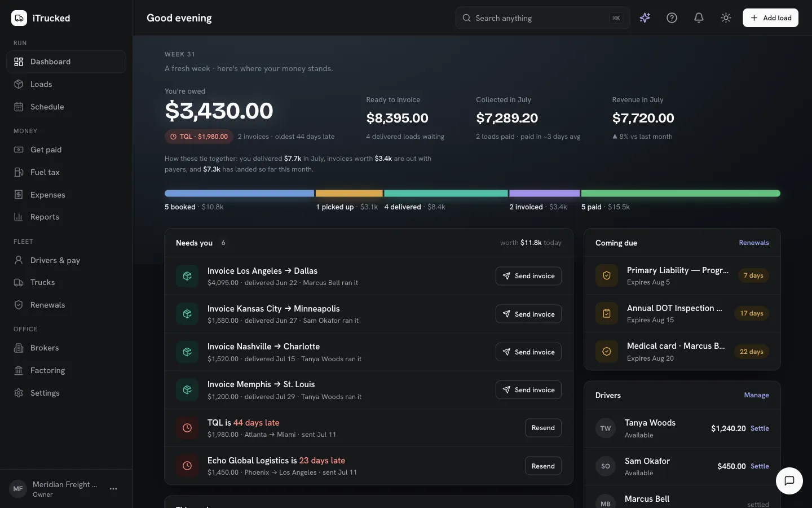Click Medical card check icon
The height and width of the screenshot is (508, 812).
coord(607,351)
